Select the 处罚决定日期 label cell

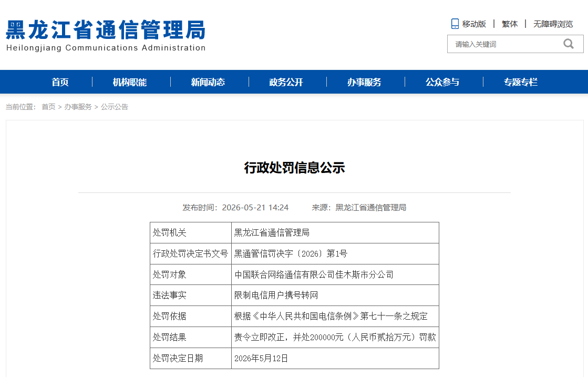coord(191,358)
